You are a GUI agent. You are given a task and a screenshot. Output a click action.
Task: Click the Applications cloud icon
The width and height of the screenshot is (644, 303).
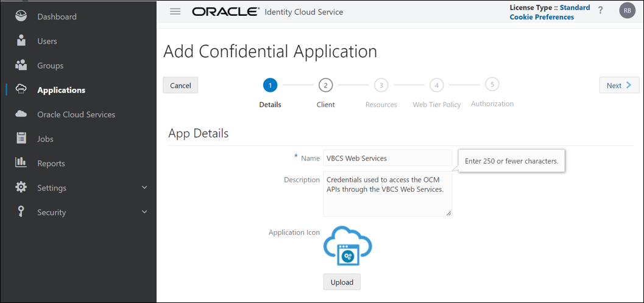[x=21, y=90]
